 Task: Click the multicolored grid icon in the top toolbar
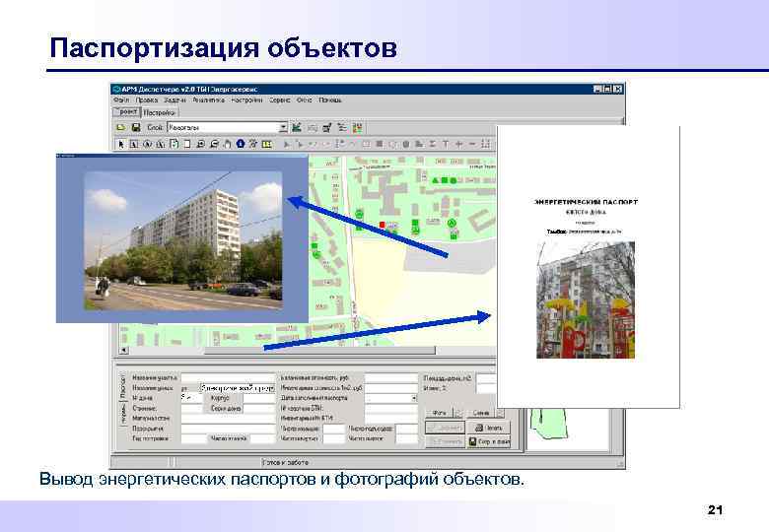point(358,127)
